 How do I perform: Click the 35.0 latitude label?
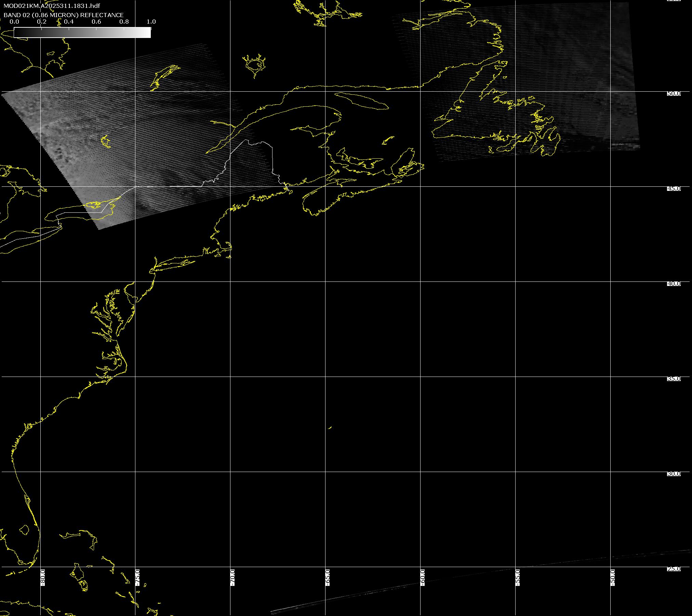[674, 379]
